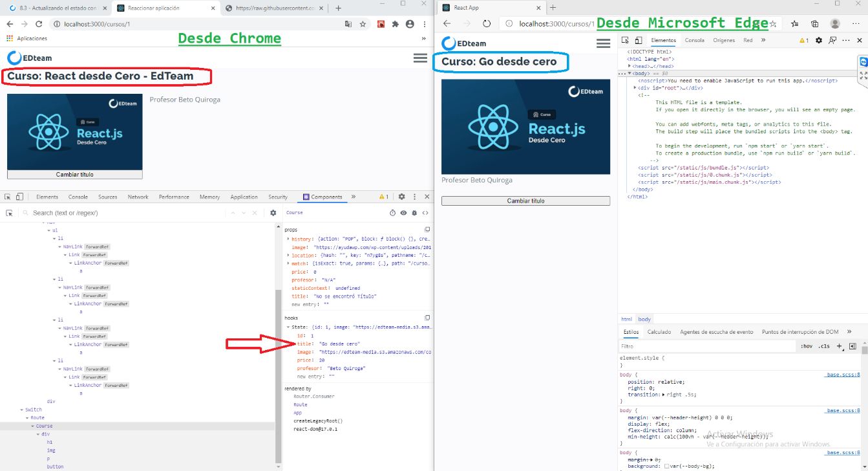Collapse ul node in component tree
The width and height of the screenshot is (868, 471).
[48, 230]
